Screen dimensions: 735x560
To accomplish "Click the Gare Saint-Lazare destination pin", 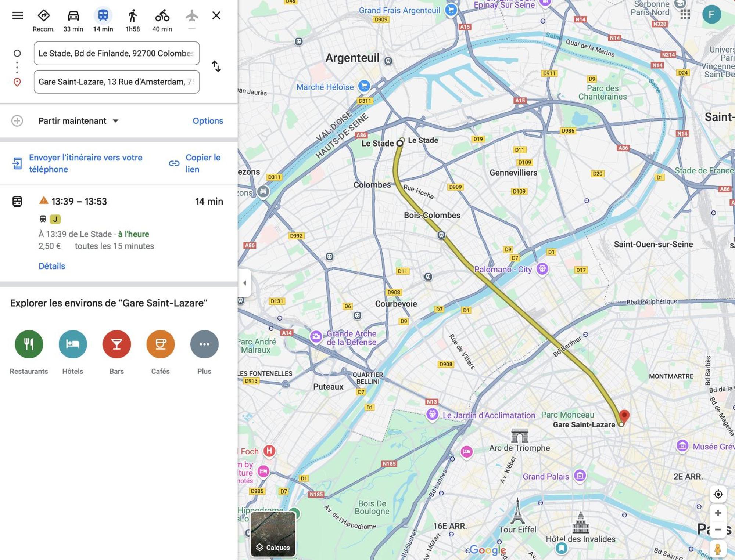I will [x=624, y=416].
